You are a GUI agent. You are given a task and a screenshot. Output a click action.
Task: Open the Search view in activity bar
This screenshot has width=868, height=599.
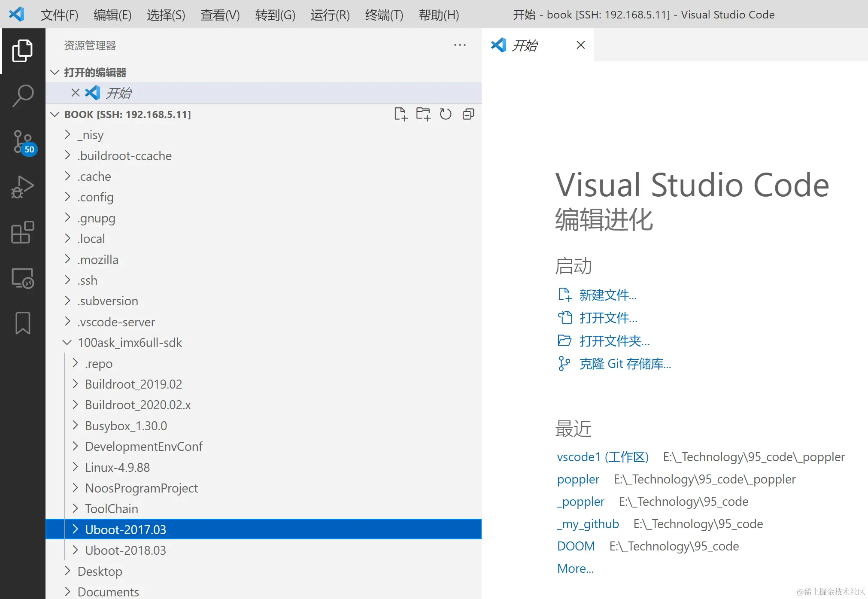click(x=23, y=95)
